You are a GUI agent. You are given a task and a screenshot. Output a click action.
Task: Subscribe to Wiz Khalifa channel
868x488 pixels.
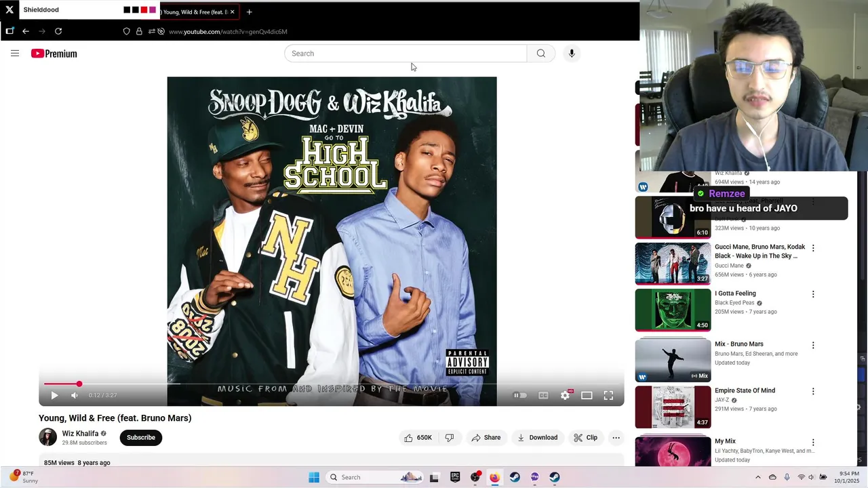(141, 438)
